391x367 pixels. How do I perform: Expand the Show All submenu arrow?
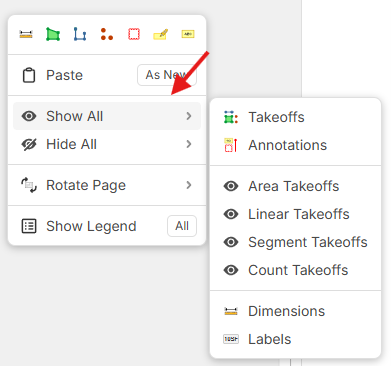pyautogui.click(x=189, y=116)
